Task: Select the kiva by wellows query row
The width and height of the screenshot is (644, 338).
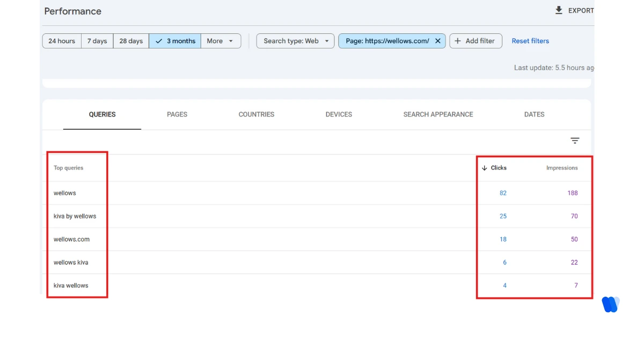Action: point(74,216)
